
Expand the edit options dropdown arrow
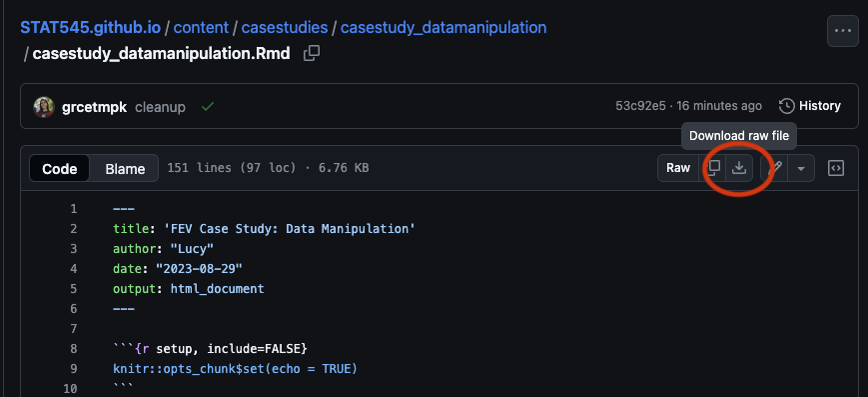pyautogui.click(x=801, y=168)
